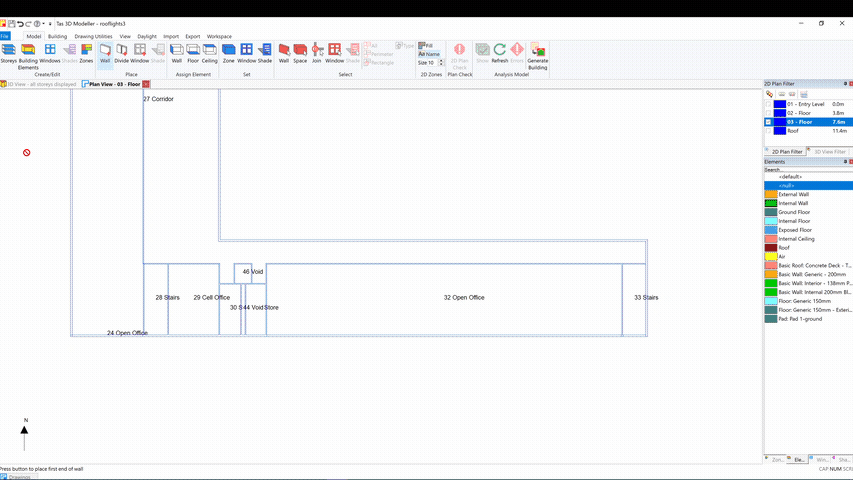
Task: Open the Storeys tool in the ribbon
Action: 8,53
